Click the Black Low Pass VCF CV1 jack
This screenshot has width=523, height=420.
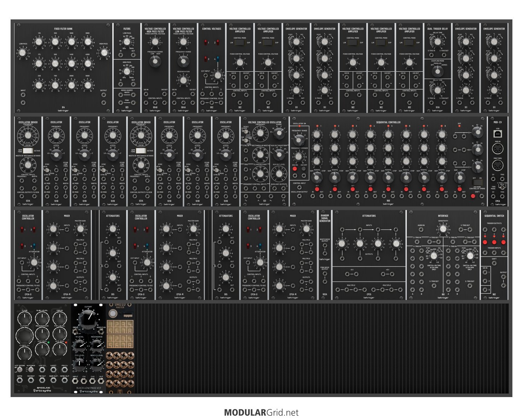pyautogui.click(x=84, y=381)
